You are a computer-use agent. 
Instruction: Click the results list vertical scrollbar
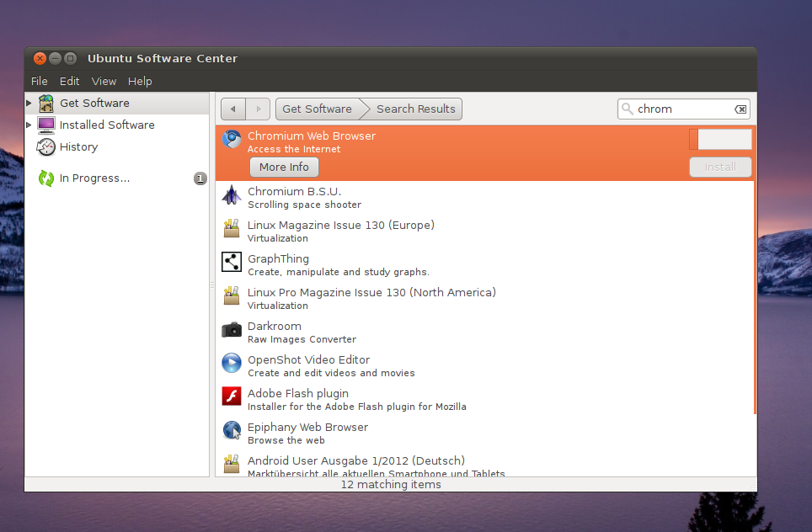click(755, 270)
